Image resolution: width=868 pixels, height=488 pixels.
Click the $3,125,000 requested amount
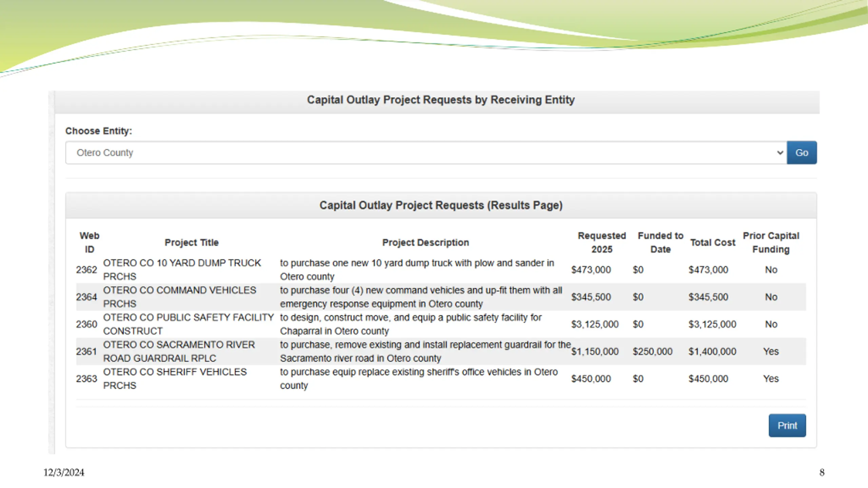[x=595, y=324]
